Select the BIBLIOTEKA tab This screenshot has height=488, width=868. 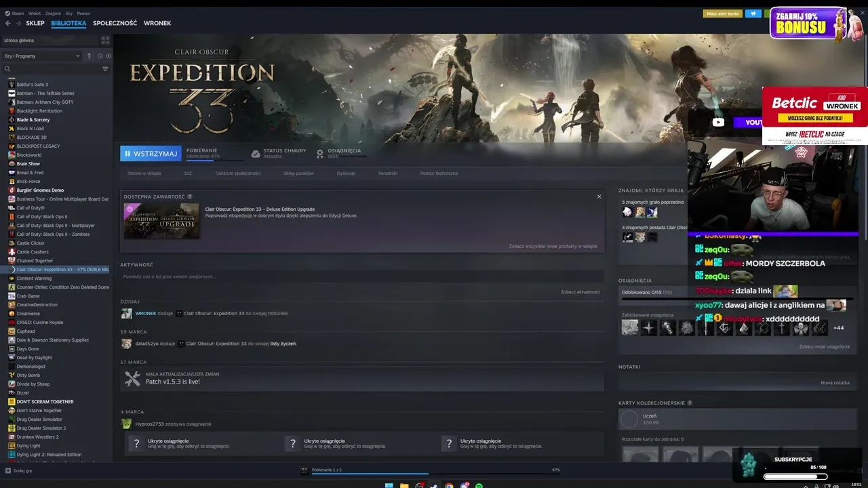click(x=68, y=23)
